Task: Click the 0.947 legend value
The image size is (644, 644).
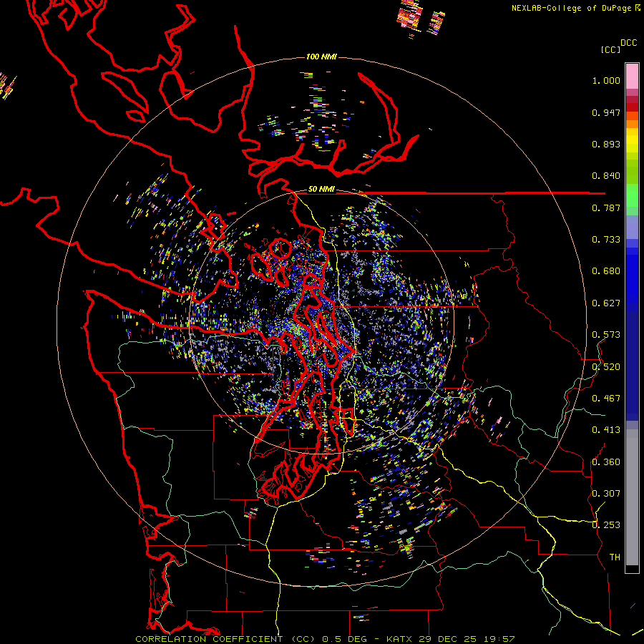Action: (606, 112)
